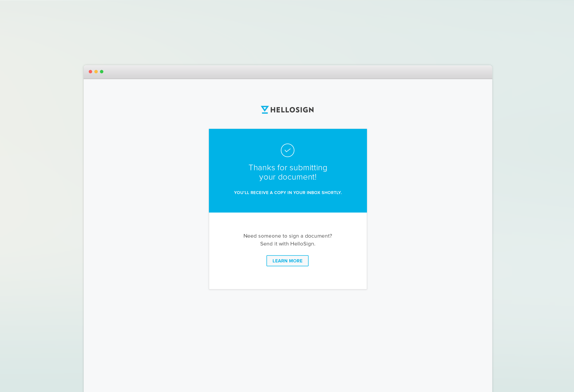The height and width of the screenshot is (392, 574).
Task: Click "YOU'LL RECEIVE A COPY IN YOUR INBOX SHORTLY." text
Action: click(x=288, y=193)
